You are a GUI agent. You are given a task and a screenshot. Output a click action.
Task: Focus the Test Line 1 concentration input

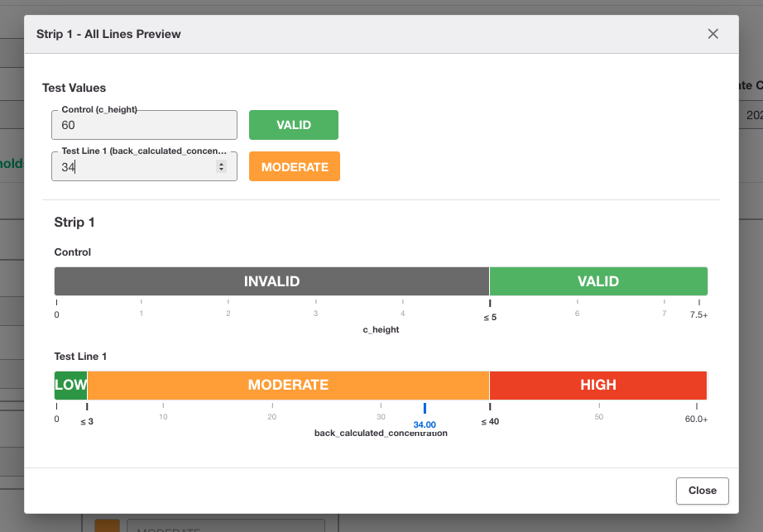144,166
